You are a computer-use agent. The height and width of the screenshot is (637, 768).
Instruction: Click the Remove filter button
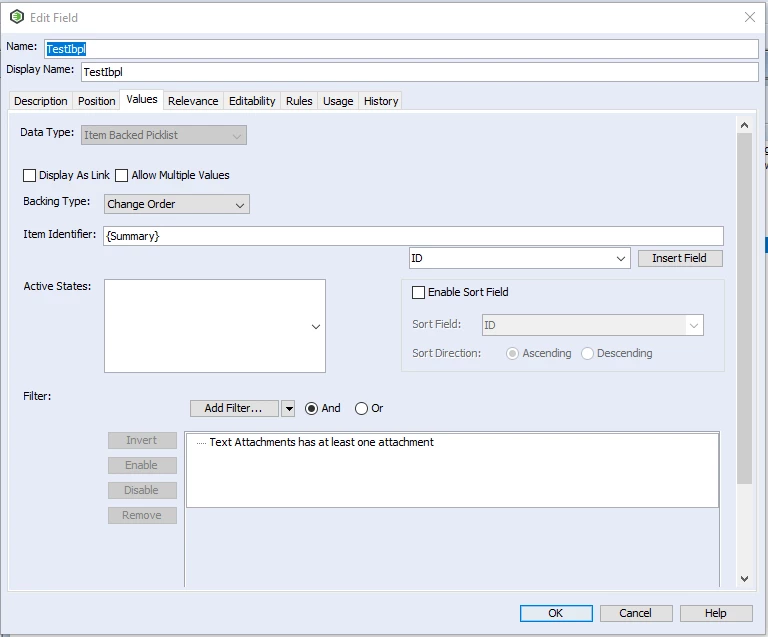point(142,515)
